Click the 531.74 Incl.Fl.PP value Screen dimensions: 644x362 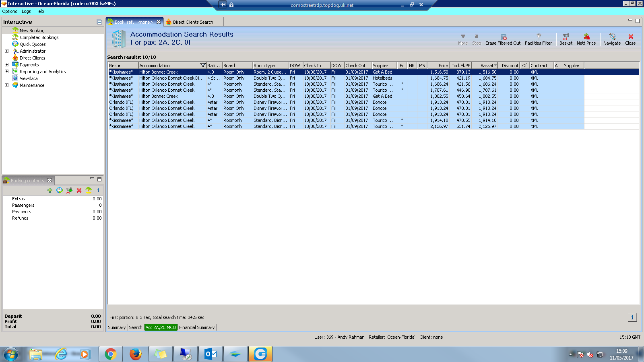tap(463, 126)
